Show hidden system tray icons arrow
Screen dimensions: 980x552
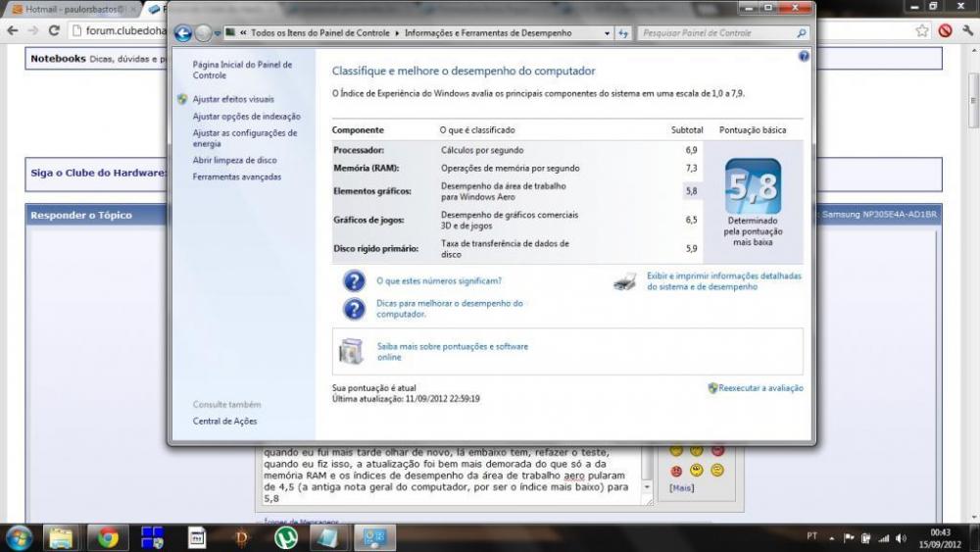coord(832,537)
